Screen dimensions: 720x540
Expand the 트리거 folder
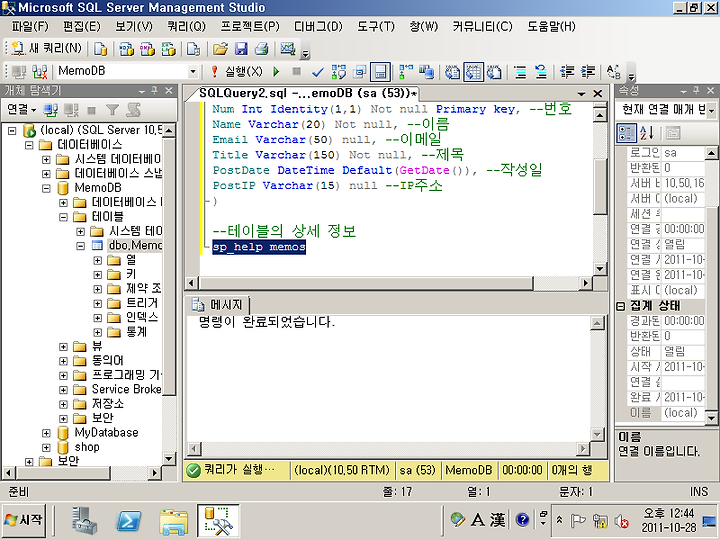click(x=97, y=304)
